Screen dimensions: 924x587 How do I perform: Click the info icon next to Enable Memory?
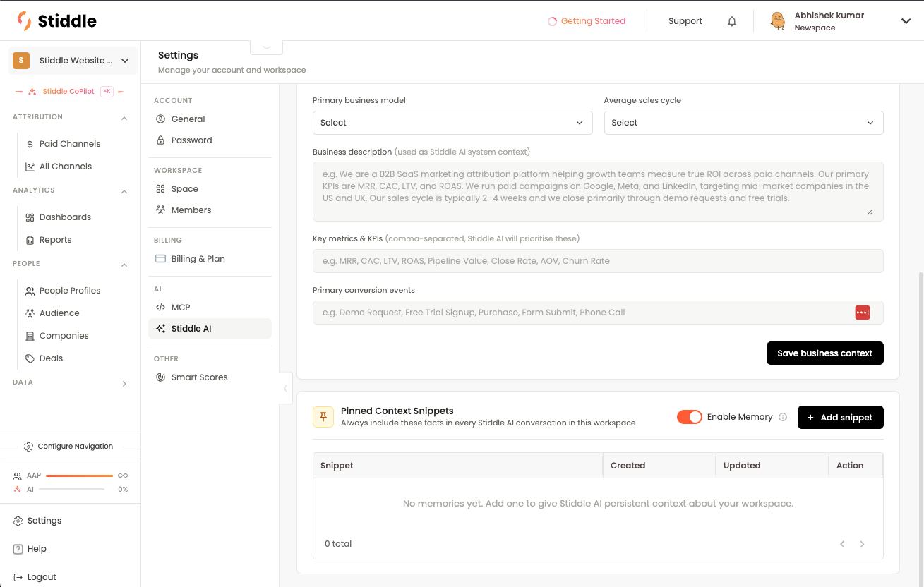coord(783,417)
